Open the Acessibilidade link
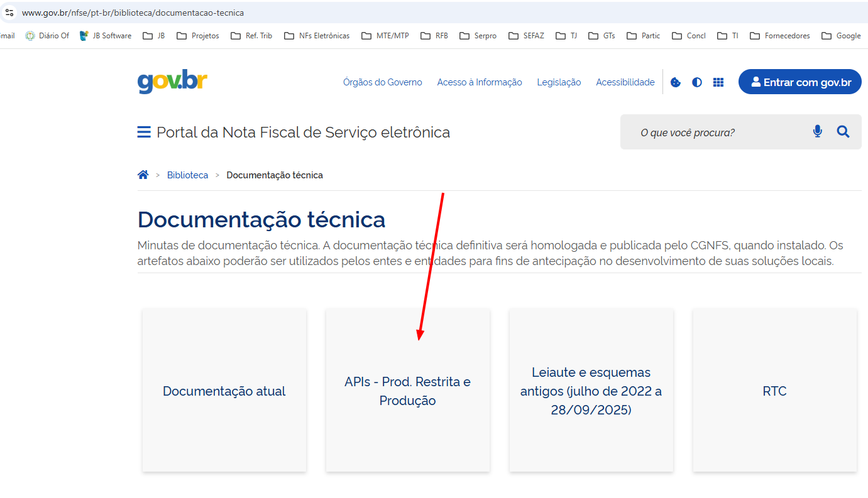Screen dimensions: 868x498 (625, 82)
